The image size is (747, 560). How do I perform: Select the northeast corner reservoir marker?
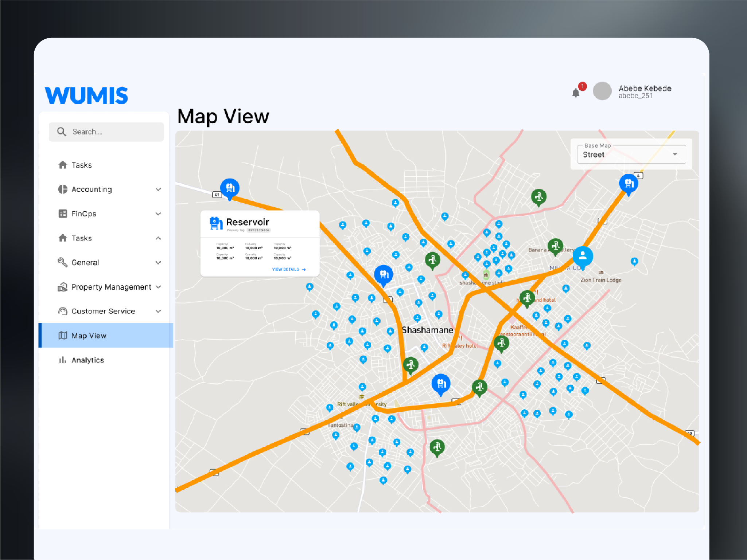click(x=629, y=183)
